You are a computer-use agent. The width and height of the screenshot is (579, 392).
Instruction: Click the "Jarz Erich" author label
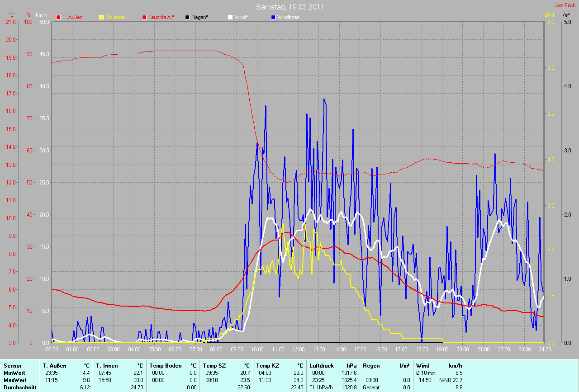click(565, 5)
